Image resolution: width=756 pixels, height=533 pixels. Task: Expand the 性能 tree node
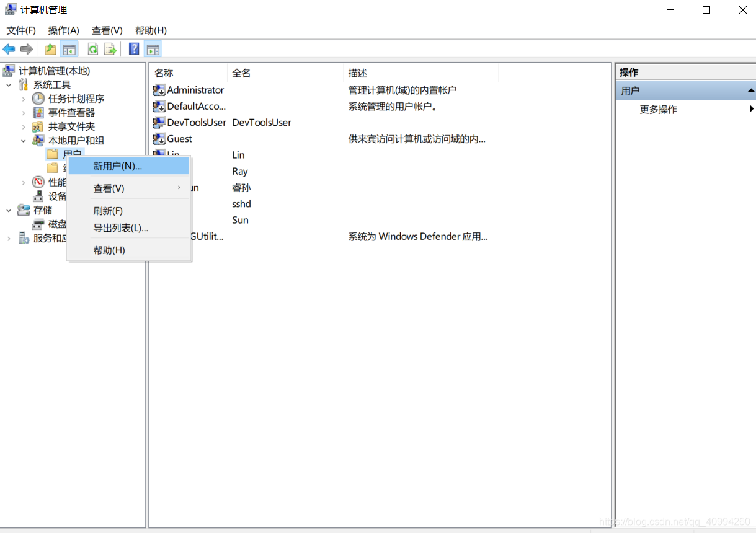[24, 182]
